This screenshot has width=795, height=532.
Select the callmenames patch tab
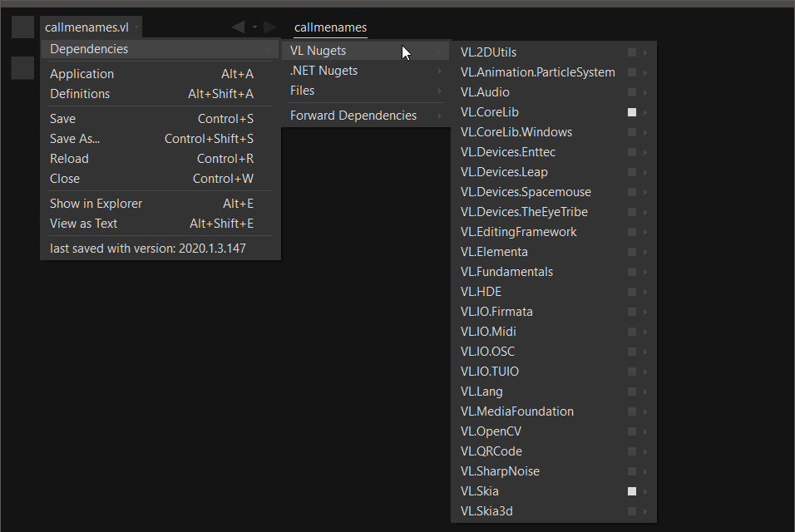[330, 27]
